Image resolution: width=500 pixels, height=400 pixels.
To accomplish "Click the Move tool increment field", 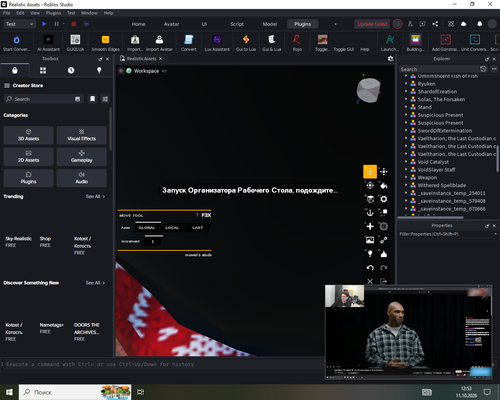I will coord(153,241).
